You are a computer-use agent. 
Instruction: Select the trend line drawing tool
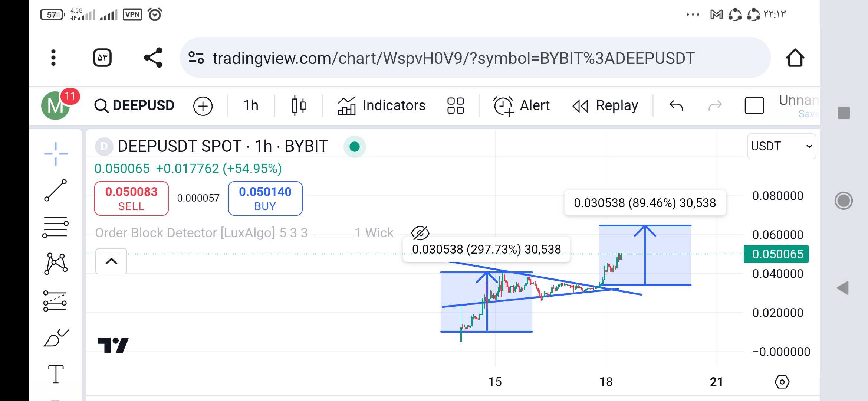coord(56,190)
